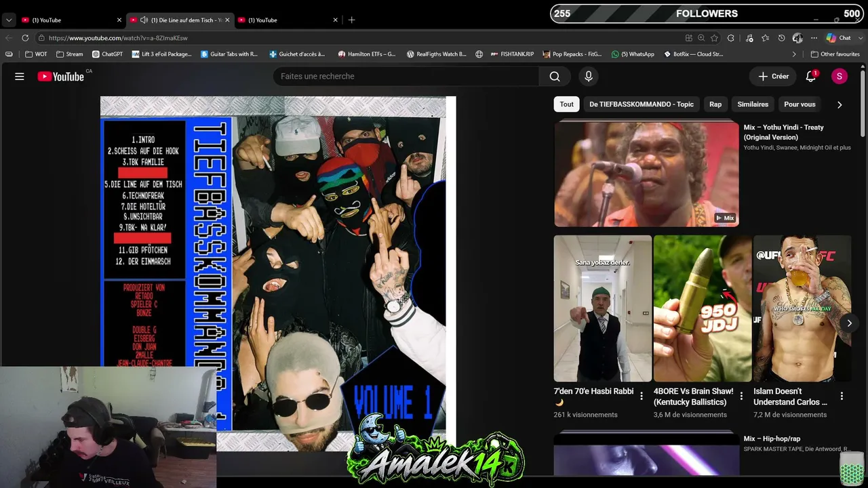Show more filter chips arrow
The width and height of the screenshot is (868, 488).
840,104
